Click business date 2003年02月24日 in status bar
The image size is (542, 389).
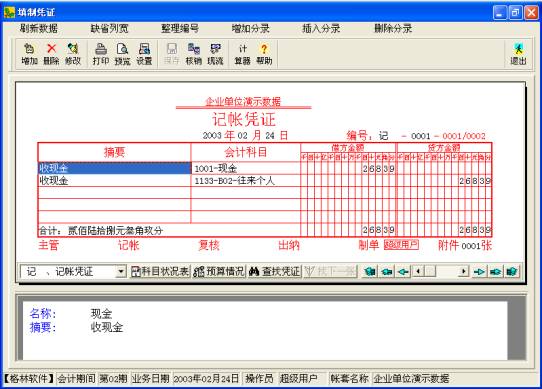click(206, 379)
